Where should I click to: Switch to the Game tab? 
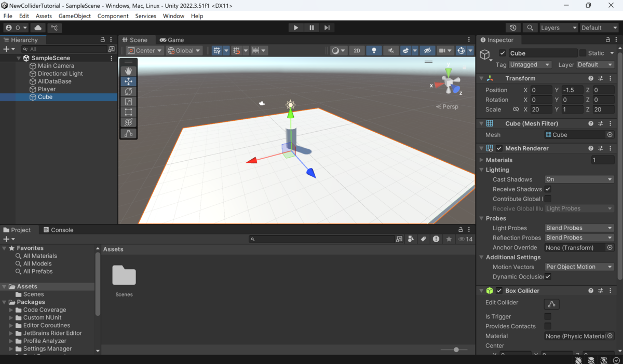[x=172, y=40]
